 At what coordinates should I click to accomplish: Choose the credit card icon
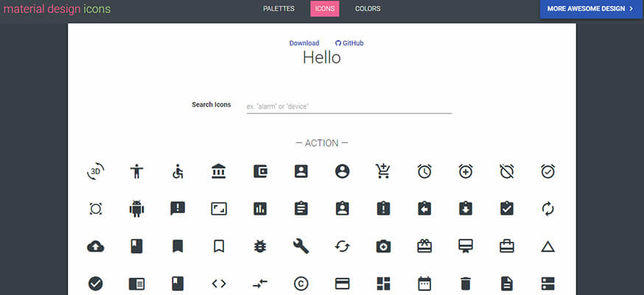pyautogui.click(x=342, y=283)
